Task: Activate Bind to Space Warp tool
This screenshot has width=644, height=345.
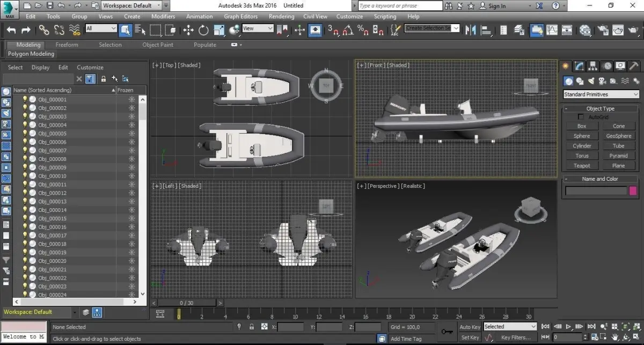Action: 74,30
